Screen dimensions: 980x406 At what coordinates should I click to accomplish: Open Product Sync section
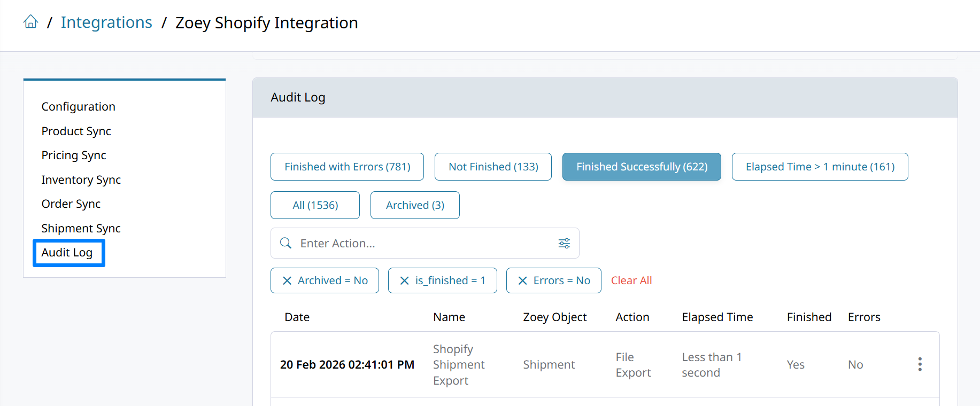76,131
